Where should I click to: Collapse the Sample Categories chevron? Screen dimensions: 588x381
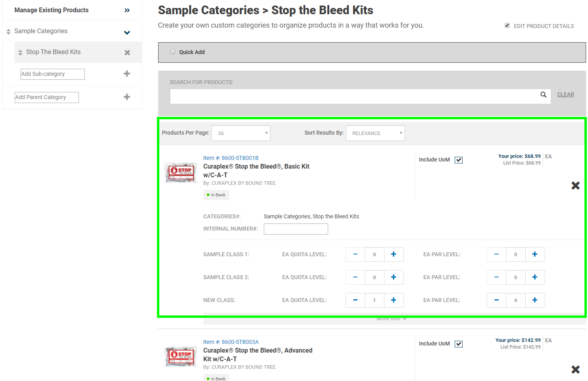tap(127, 33)
